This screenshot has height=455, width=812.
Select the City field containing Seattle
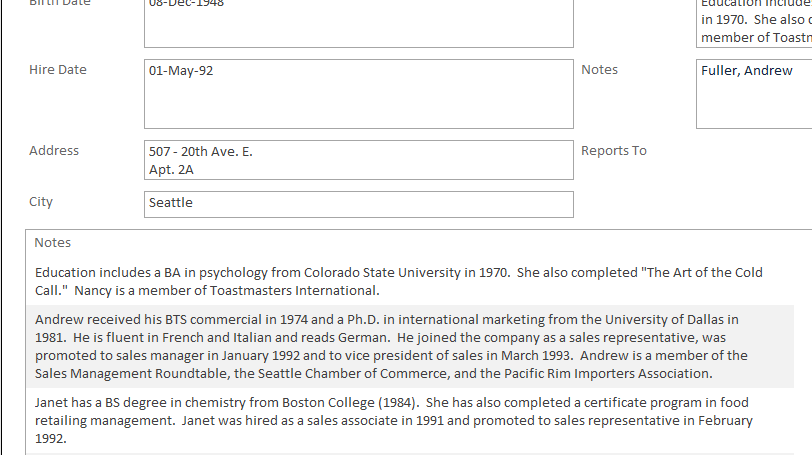[358, 204]
